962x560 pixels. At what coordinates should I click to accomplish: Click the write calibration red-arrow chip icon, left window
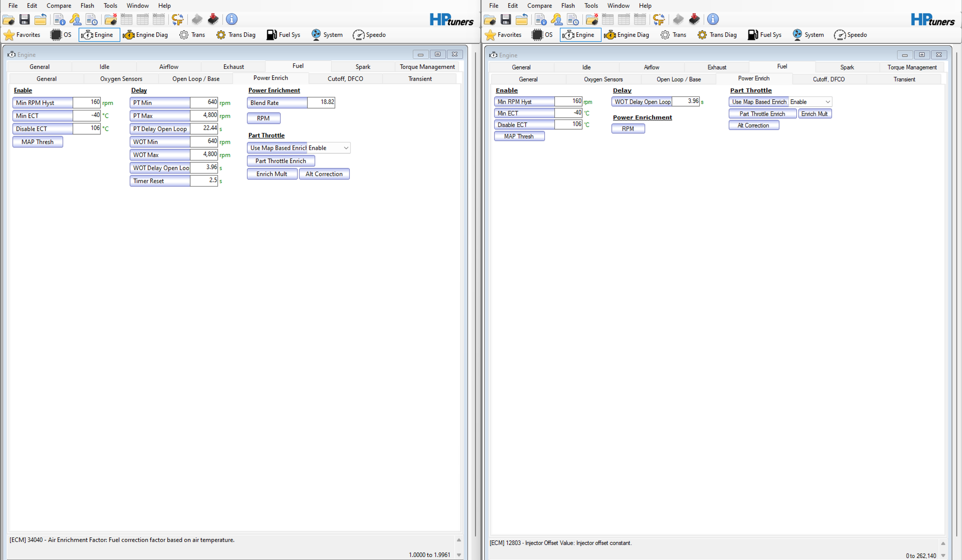click(x=213, y=19)
